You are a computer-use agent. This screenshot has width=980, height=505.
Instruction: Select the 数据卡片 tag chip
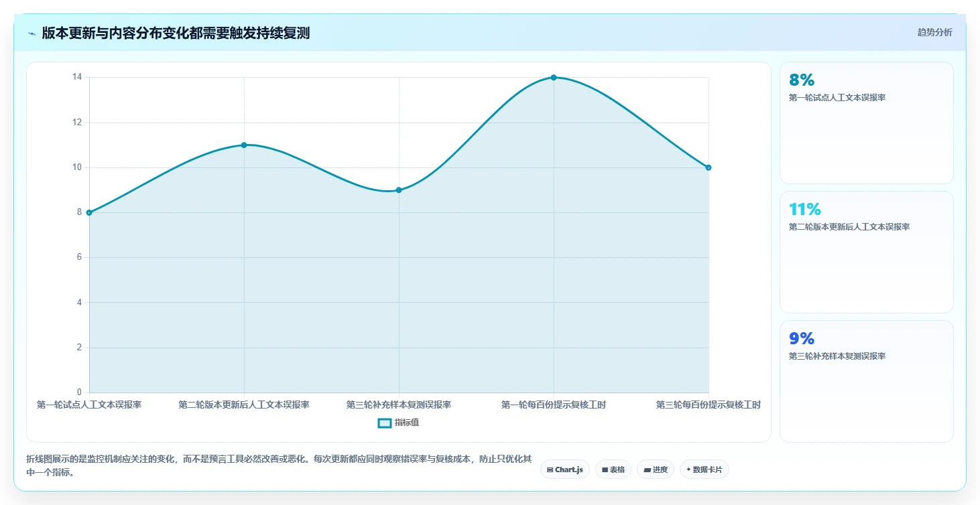pos(704,470)
